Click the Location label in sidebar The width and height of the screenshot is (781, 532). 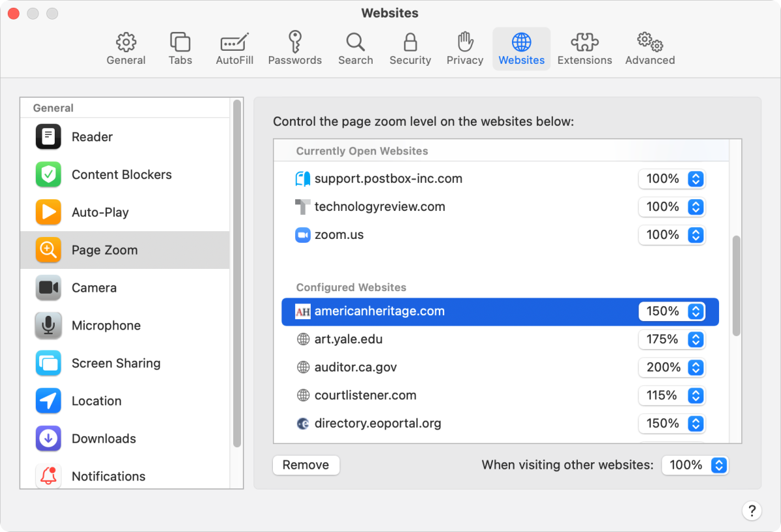[96, 401]
